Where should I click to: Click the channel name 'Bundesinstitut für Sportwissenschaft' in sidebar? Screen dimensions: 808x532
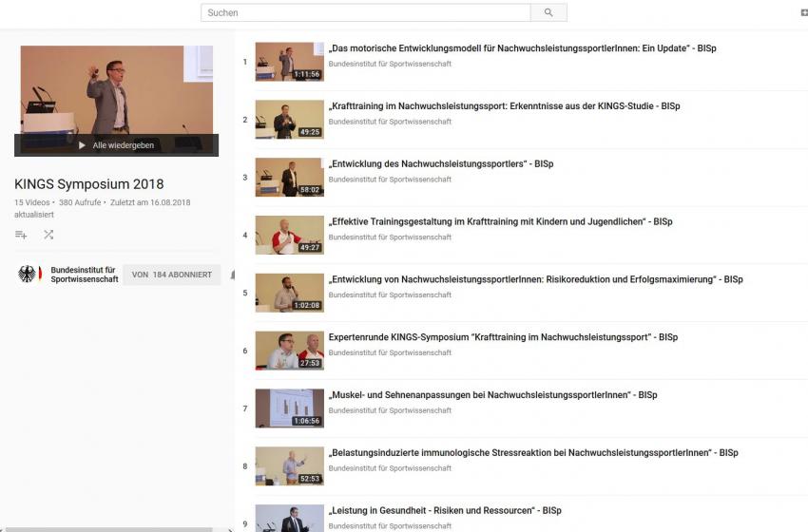coord(85,275)
